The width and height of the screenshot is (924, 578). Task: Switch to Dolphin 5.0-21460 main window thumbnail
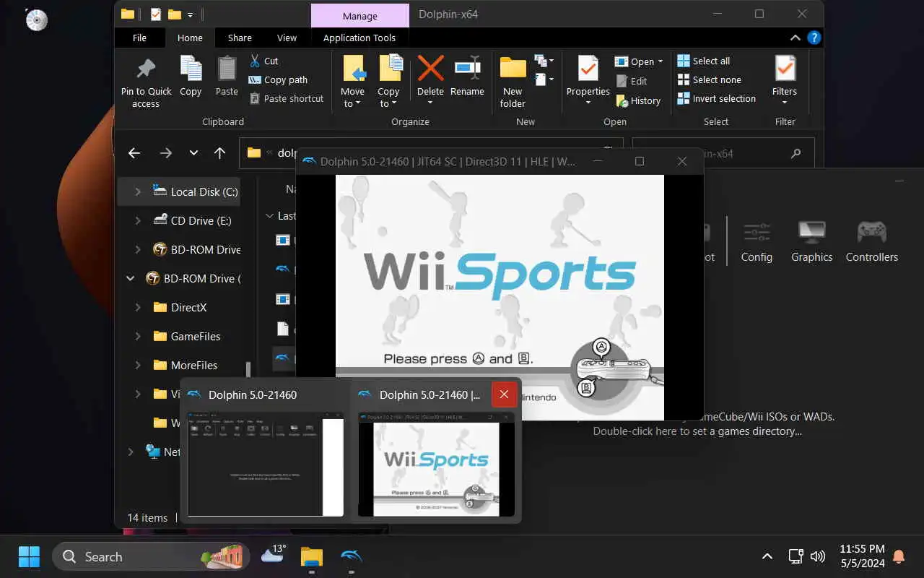click(265, 464)
